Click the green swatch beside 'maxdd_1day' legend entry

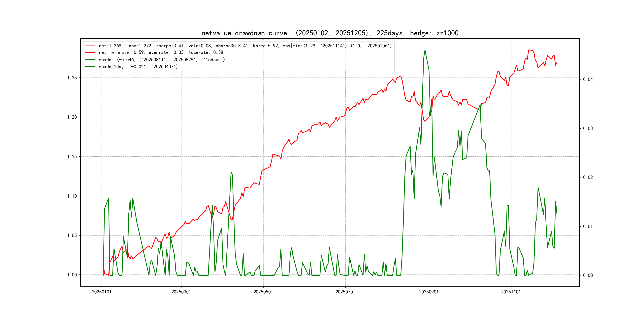(x=90, y=67)
